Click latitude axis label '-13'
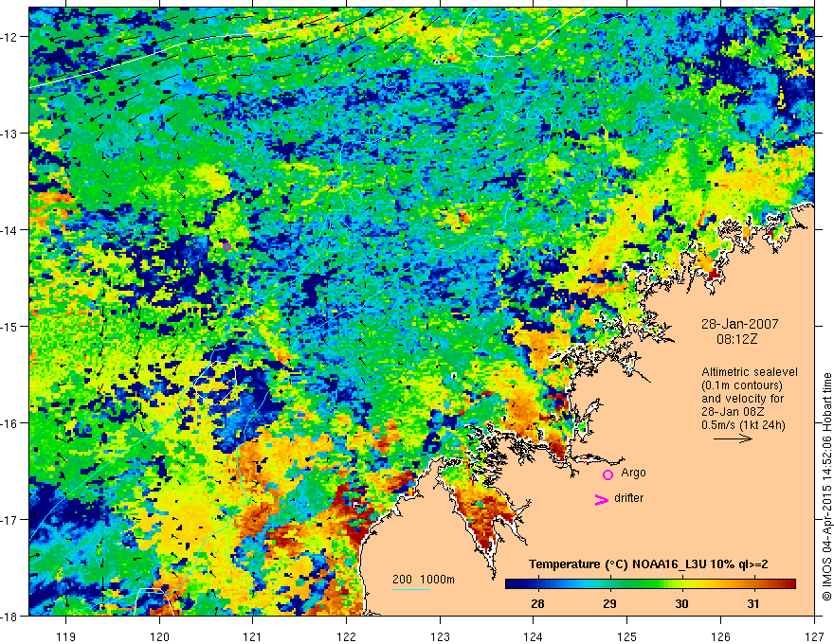Image resolution: width=834 pixels, height=644 pixels. coord(10,134)
